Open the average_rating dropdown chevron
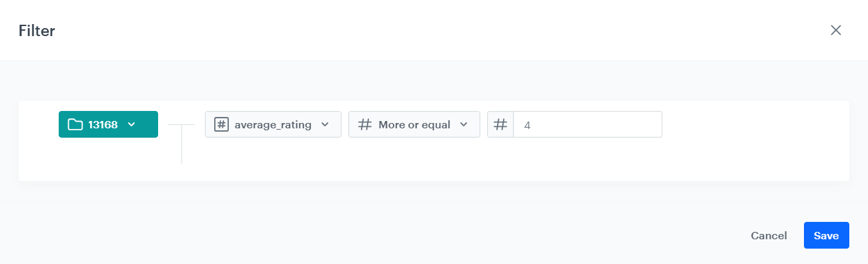Image resolution: width=868 pixels, height=264 pixels. [x=325, y=124]
